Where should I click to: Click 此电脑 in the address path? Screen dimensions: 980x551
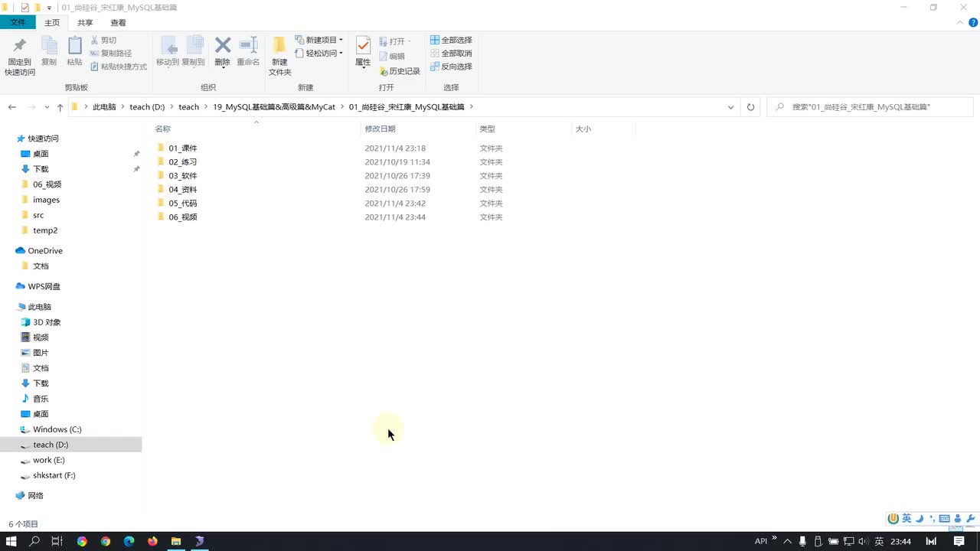pyautogui.click(x=104, y=107)
